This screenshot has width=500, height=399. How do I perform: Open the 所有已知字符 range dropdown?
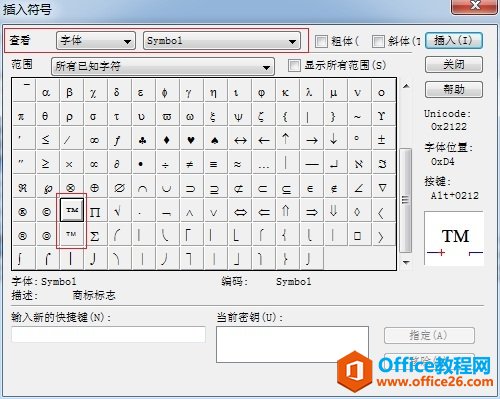coord(163,66)
